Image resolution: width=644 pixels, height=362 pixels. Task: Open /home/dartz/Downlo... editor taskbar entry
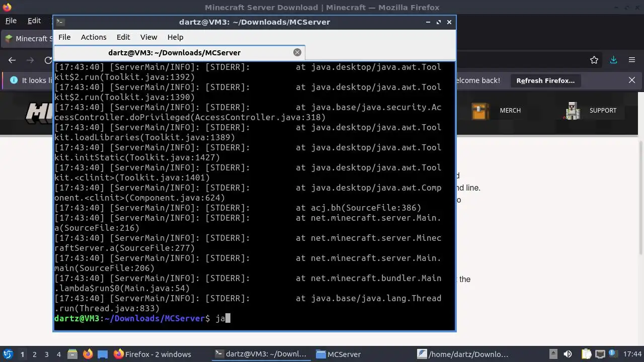click(464, 354)
